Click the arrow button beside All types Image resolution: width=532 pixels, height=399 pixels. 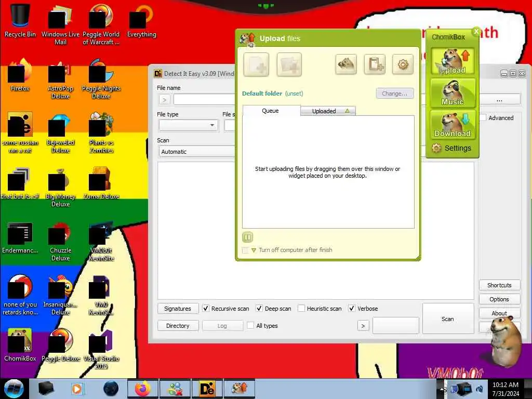(363, 326)
